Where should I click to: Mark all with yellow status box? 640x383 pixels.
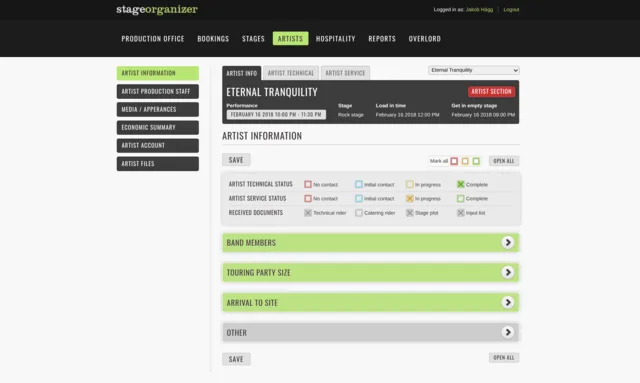point(465,161)
